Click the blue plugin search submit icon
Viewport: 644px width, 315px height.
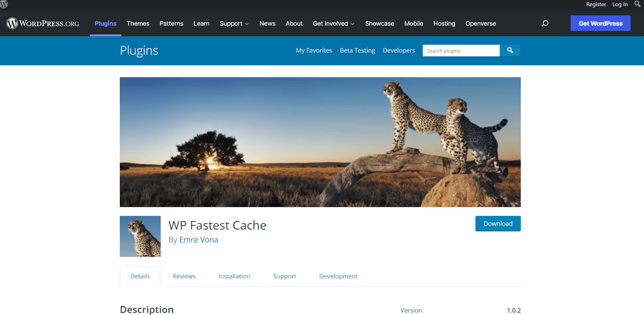[510, 50]
